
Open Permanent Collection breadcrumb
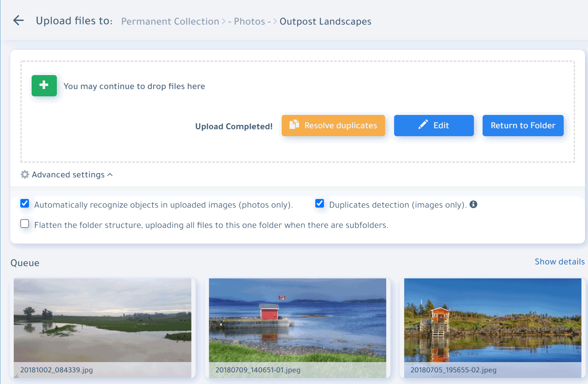(170, 21)
